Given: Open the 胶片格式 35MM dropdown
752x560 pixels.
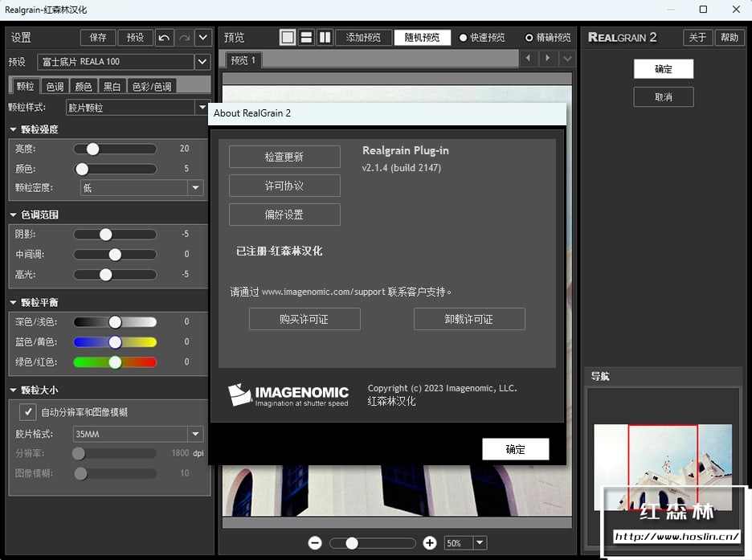Looking at the screenshot, I should pyautogui.click(x=195, y=434).
